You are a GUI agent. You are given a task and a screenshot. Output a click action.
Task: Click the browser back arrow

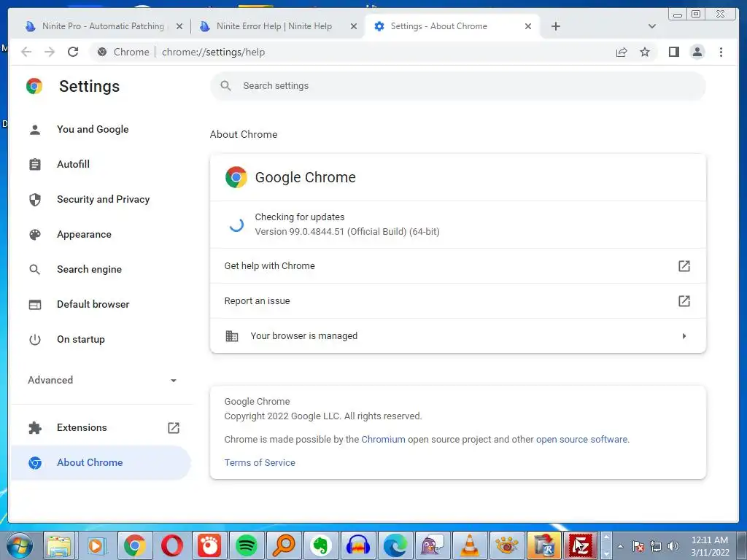pyautogui.click(x=26, y=52)
